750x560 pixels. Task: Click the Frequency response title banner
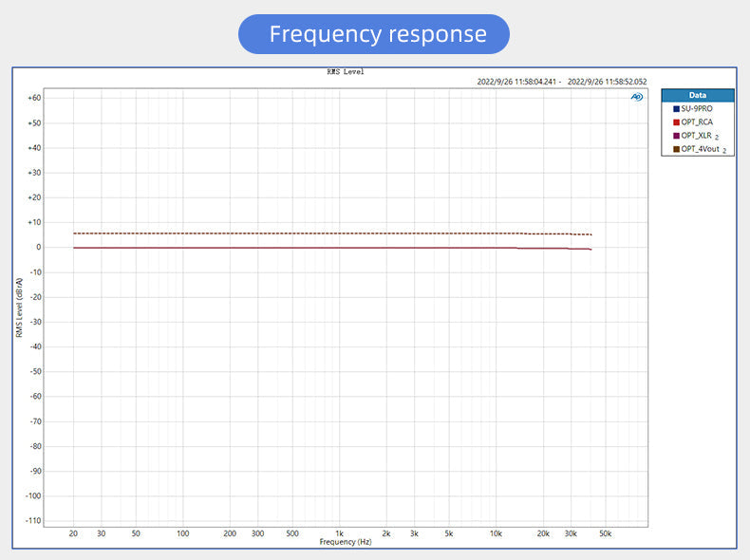(x=374, y=34)
